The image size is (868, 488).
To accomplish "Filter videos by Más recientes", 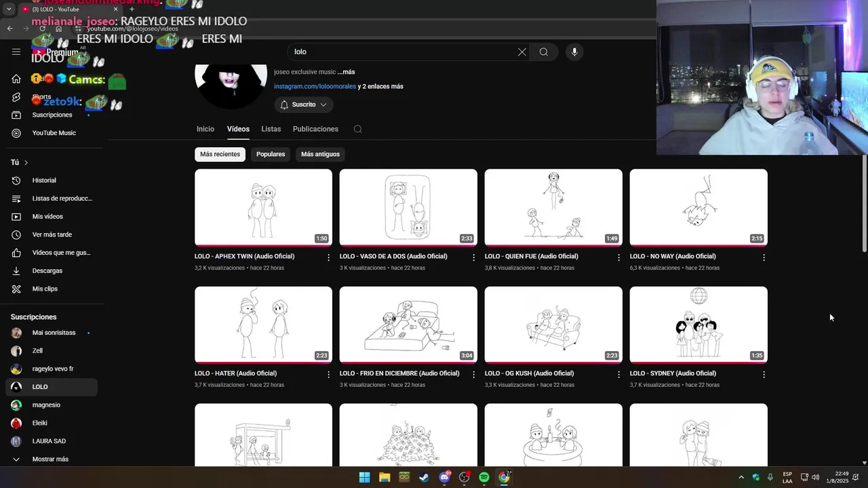I will coord(220,155).
